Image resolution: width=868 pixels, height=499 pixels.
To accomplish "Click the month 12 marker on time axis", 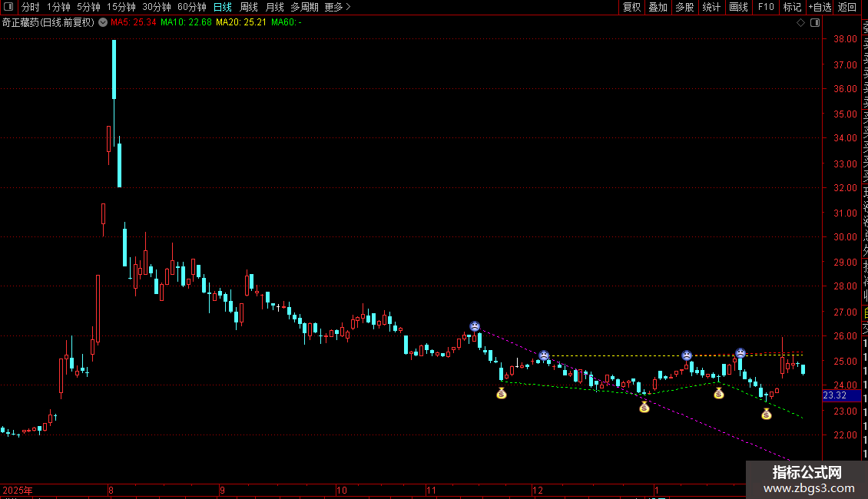I will click(x=538, y=490).
